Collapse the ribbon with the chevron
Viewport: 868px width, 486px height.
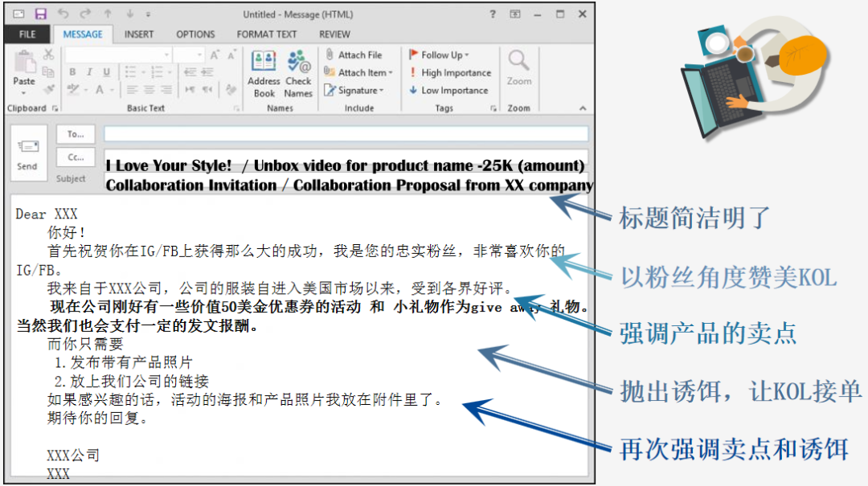(583, 108)
